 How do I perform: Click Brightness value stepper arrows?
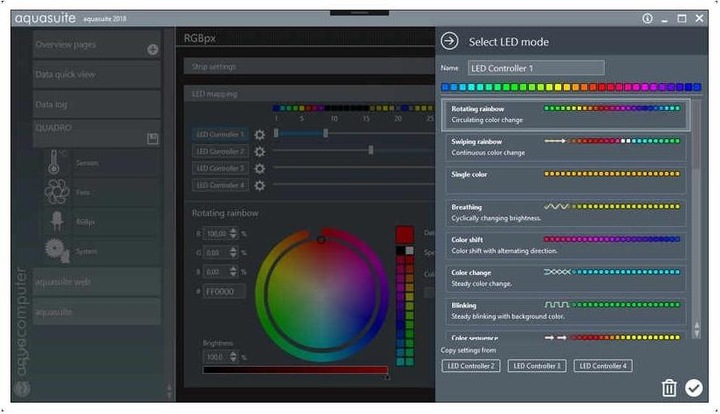233,357
